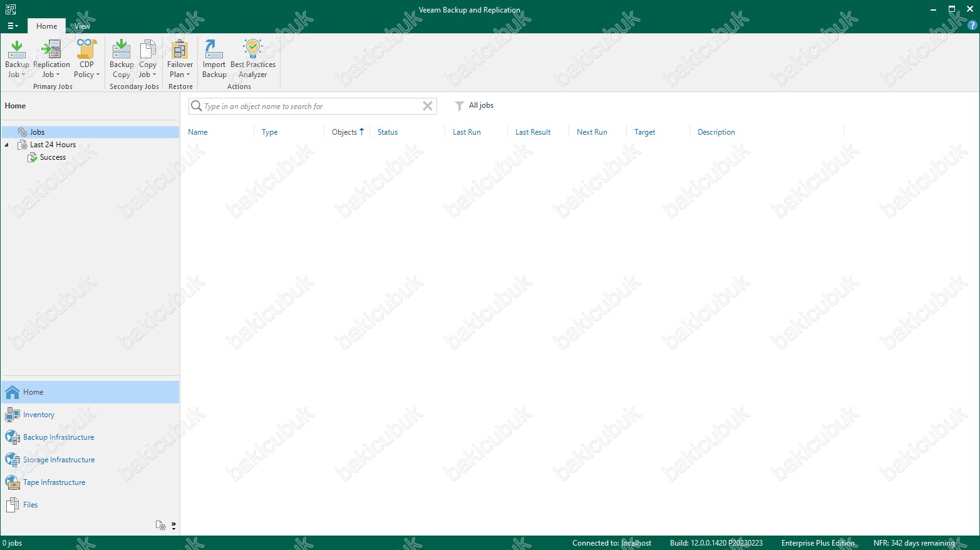Open the Copy Job dropdown arrow

[x=155, y=75]
